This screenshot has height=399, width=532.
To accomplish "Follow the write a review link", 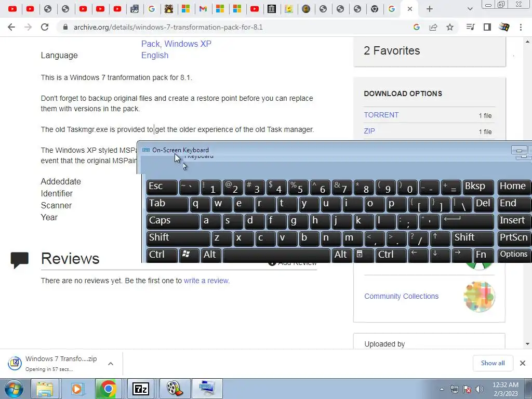I will coord(206,281).
